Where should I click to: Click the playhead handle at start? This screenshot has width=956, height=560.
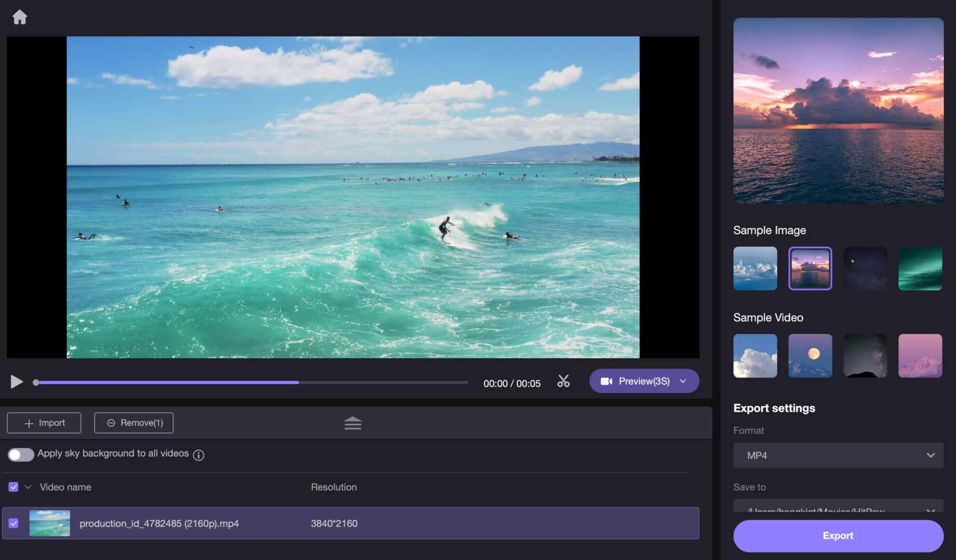coord(36,383)
